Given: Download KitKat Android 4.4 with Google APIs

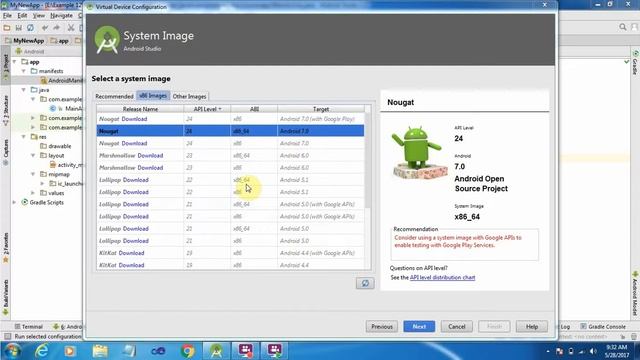Looking at the screenshot, I should coord(131,253).
